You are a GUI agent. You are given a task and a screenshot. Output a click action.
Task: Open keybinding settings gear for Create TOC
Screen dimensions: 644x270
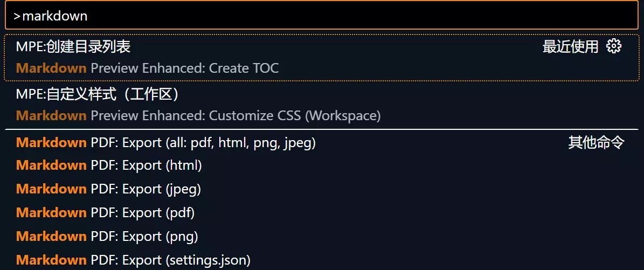coord(613,46)
